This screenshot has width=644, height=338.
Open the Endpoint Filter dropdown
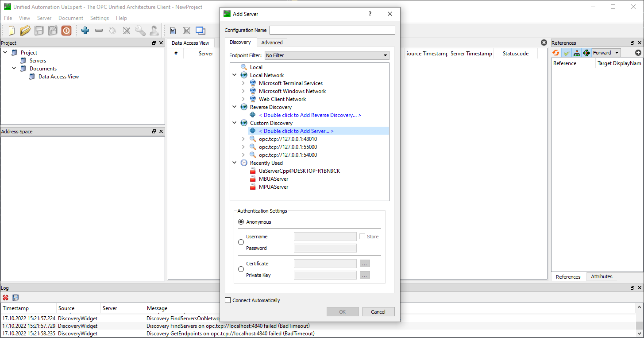click(x=327, y=55)
